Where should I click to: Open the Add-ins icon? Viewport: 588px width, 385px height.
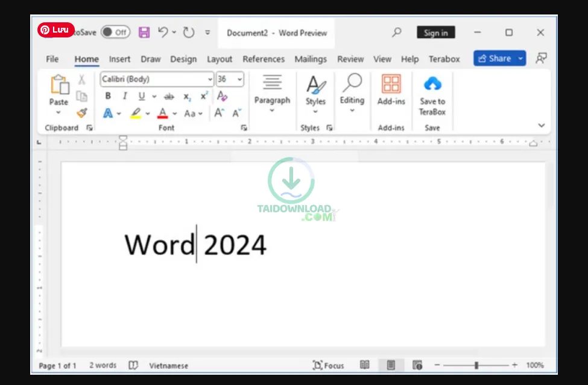click(391, 84)
